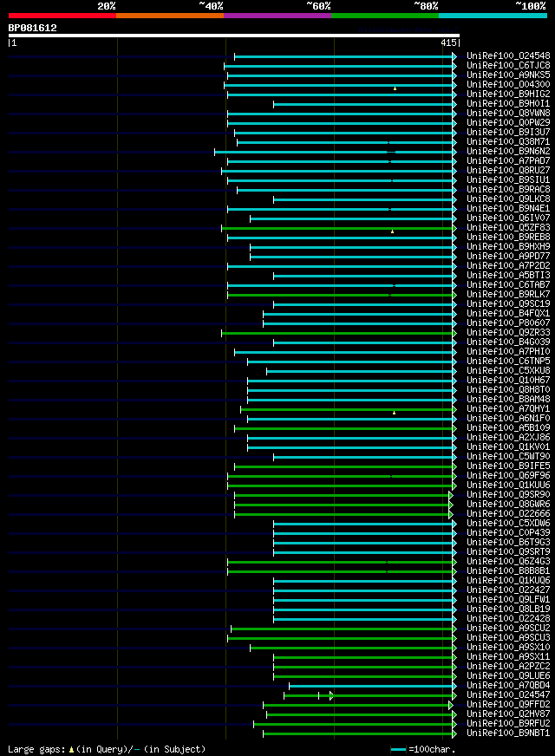The image size is (555, 756).
Task: Open the UniRef100_Q9LFW1 entry
Action: click(508, 600)
